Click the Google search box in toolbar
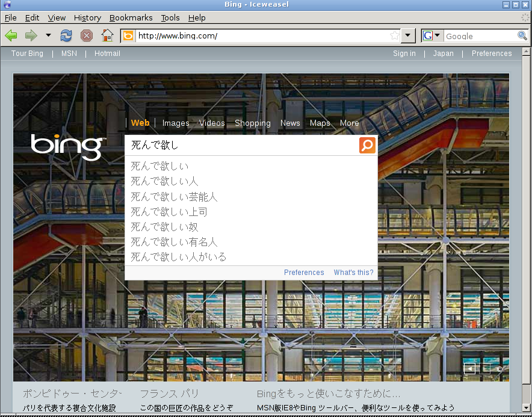The height and width of the screenshot is (417, 532). click(x=480, y=36)
